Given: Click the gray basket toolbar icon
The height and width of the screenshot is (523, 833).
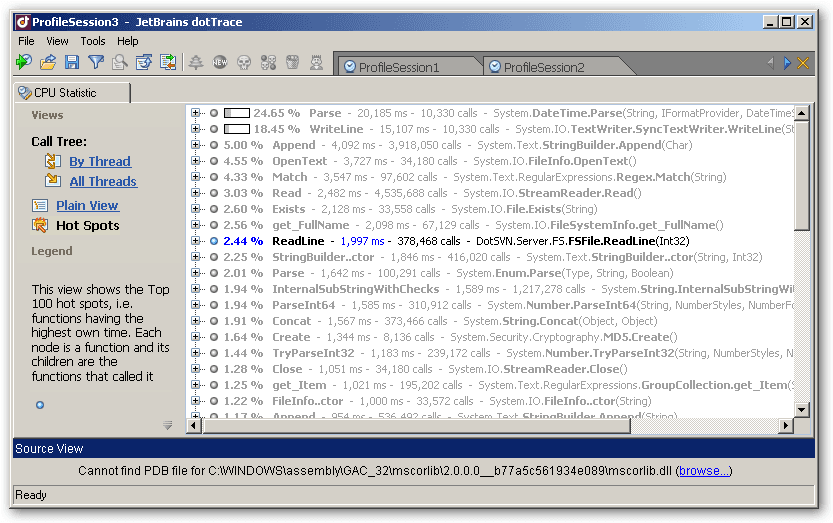Looking at the screenshot, I should pos(292,62).
